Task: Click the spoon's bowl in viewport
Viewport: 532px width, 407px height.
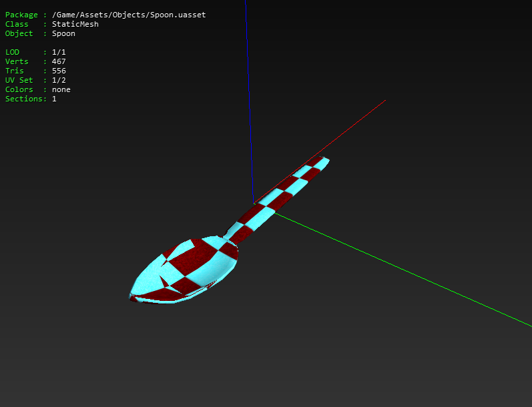Action: pos(185,270)
